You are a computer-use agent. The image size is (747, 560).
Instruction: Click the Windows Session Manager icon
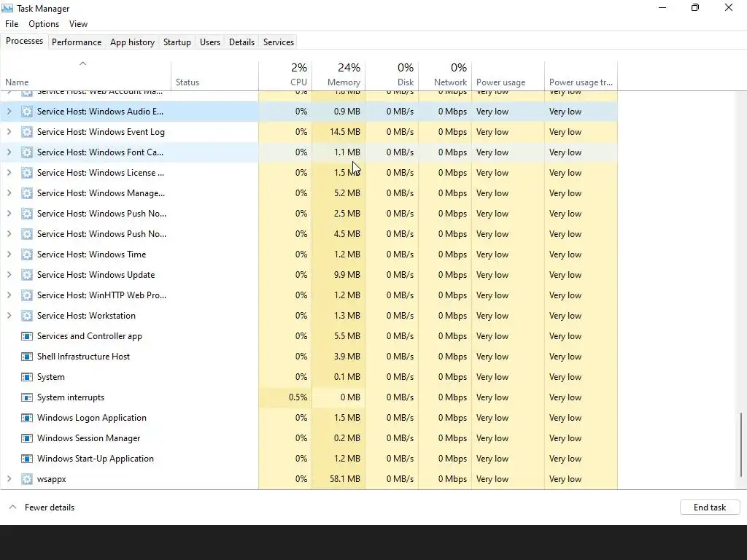27,438
